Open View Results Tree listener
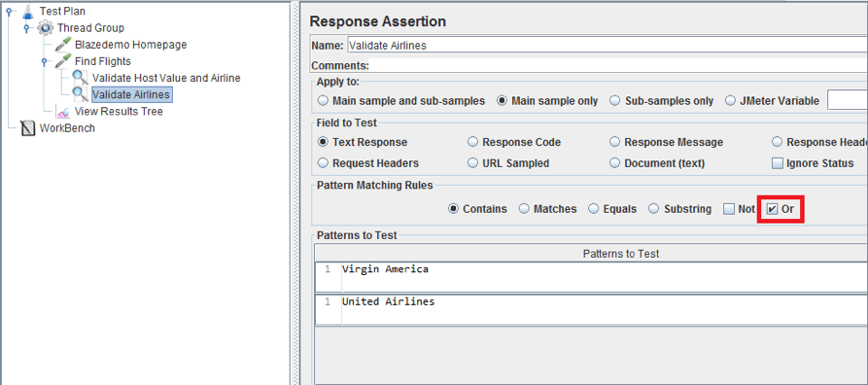The width and height of the screenshot is (868, 385). (119, 112)
